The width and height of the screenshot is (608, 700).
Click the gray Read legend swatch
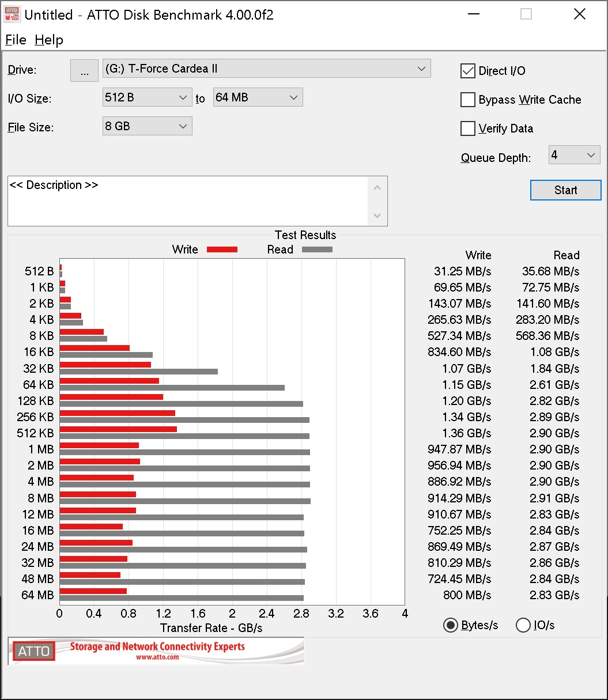tap(317, 249)
